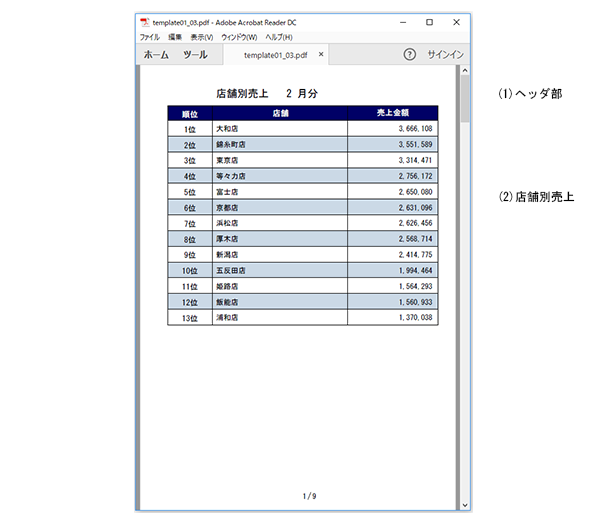
Task: Click the amount 1,994,464
Action: click(415, 271)
